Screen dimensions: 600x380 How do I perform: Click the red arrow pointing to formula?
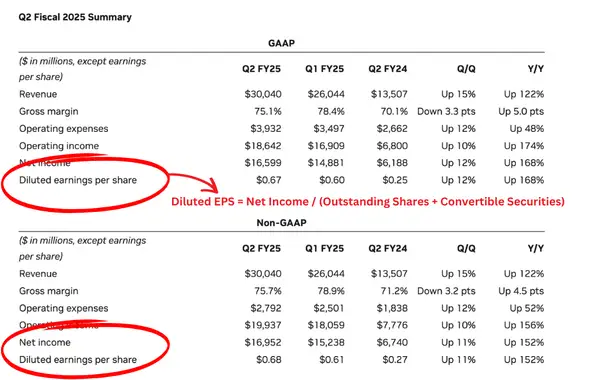pyautogui.click(x=194, y=183)
